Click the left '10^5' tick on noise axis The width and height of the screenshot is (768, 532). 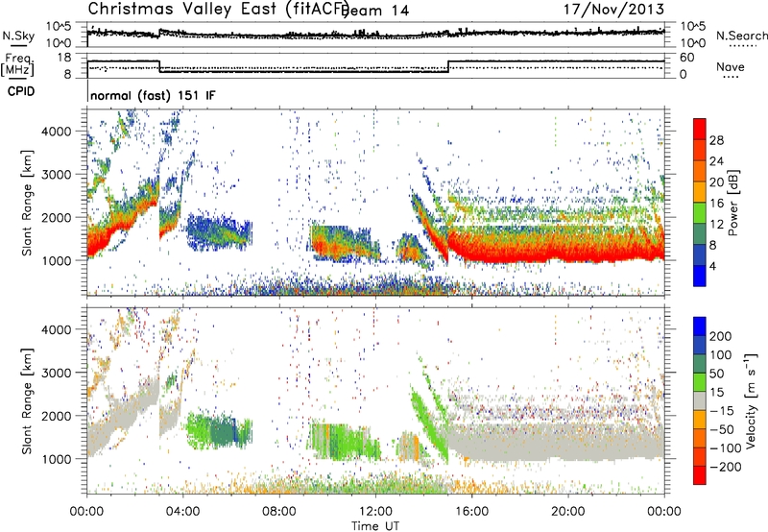59,26
